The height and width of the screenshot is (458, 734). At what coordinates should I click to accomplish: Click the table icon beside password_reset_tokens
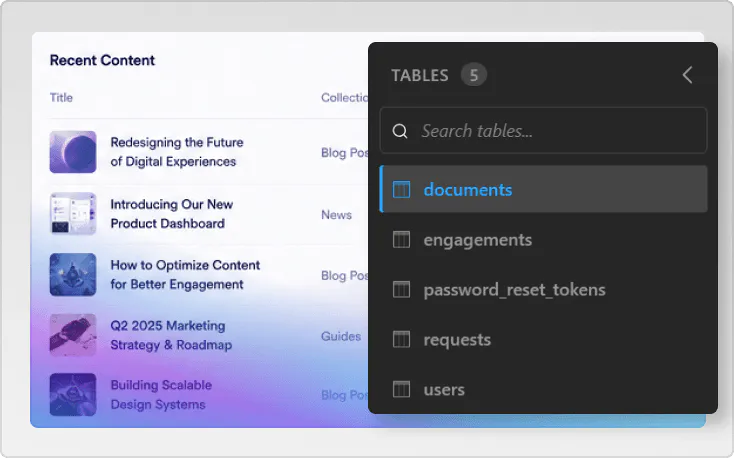[x=401, y=289]
